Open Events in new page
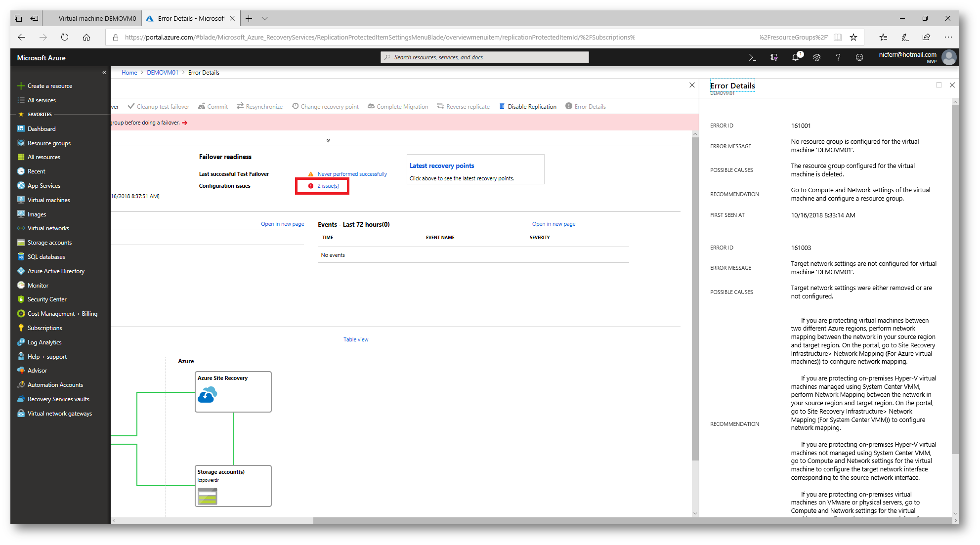 coord(554,224)
